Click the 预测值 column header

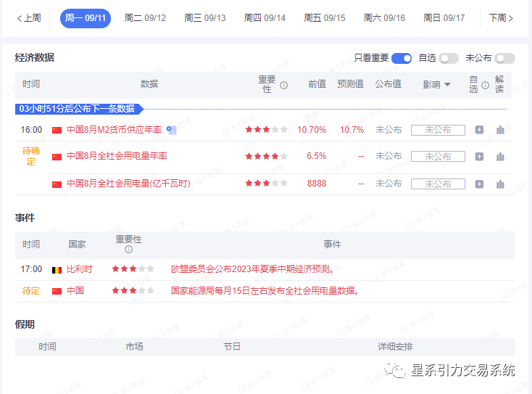click(351, 84)
